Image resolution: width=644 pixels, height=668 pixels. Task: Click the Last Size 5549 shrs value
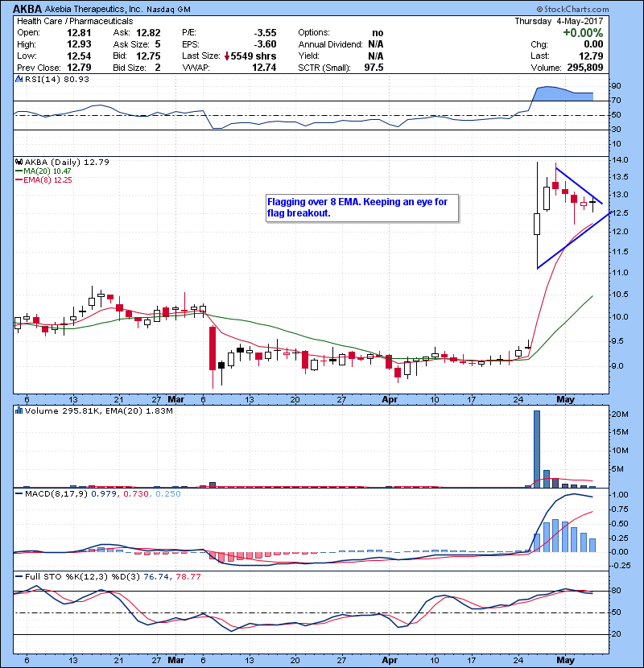pyautogui.click(x=254, y=56)
